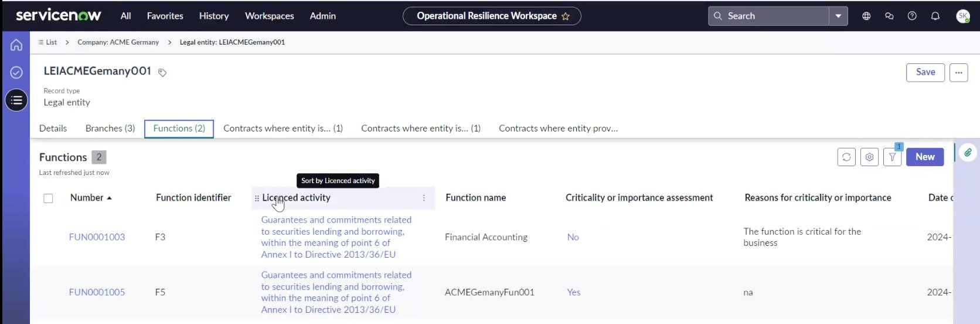
Task: Open record FUN0001005
Action: [97, 292]
